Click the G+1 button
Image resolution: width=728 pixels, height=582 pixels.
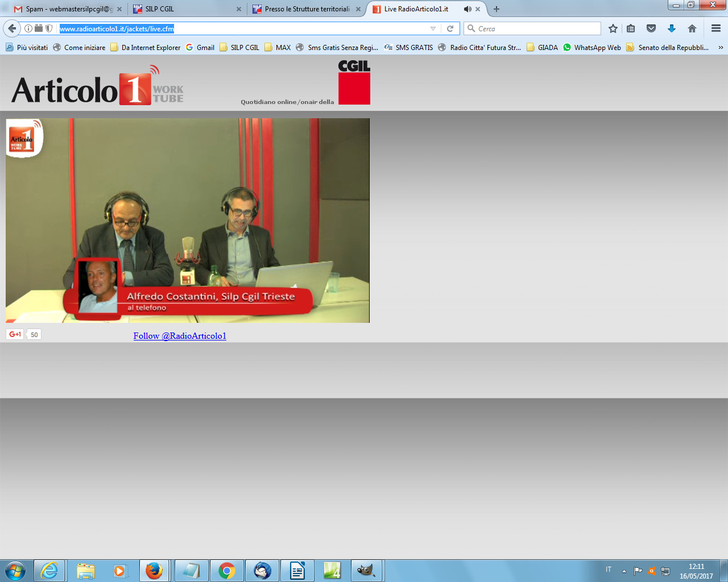point(15,334)
